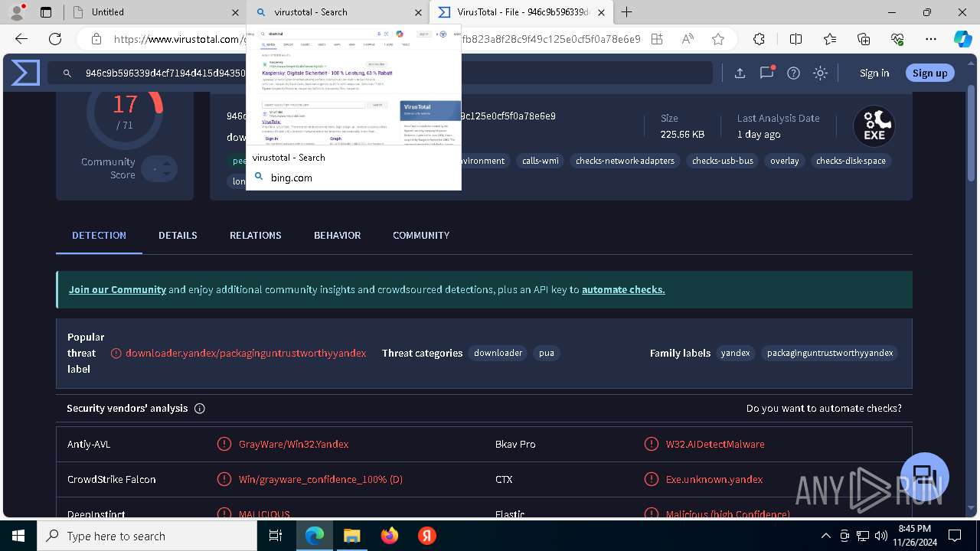980x551 pixels.
Task: Click packaginguntrustworthyyandex family label tag
Action: click(x=830, y=353)
